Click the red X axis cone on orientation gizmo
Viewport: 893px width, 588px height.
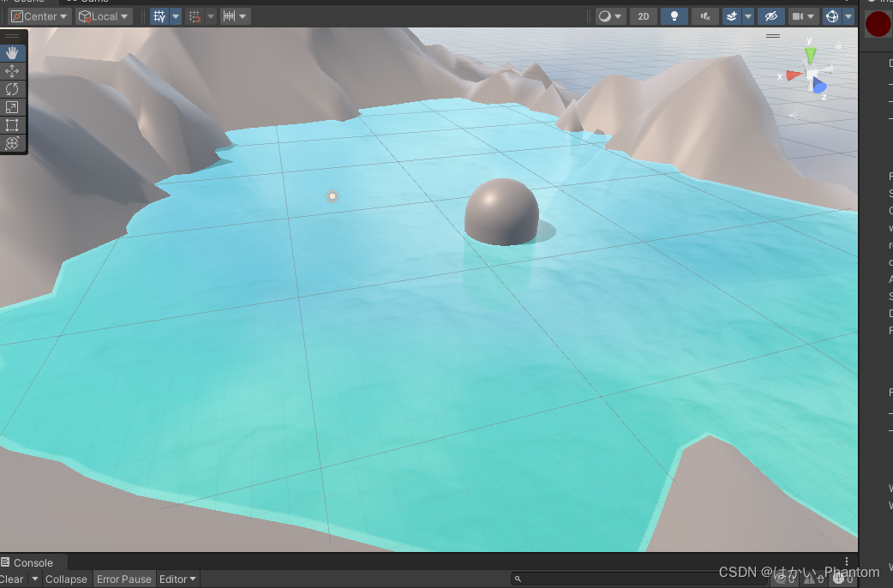[x=794, y=75]
